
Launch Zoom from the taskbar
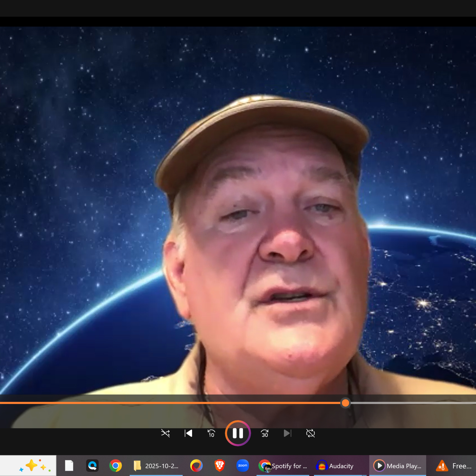pyautogui.click(x=243, y=466)
